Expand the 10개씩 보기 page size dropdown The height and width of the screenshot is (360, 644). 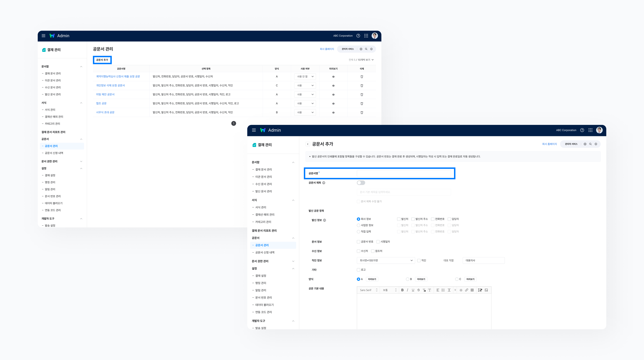[365, 60]
